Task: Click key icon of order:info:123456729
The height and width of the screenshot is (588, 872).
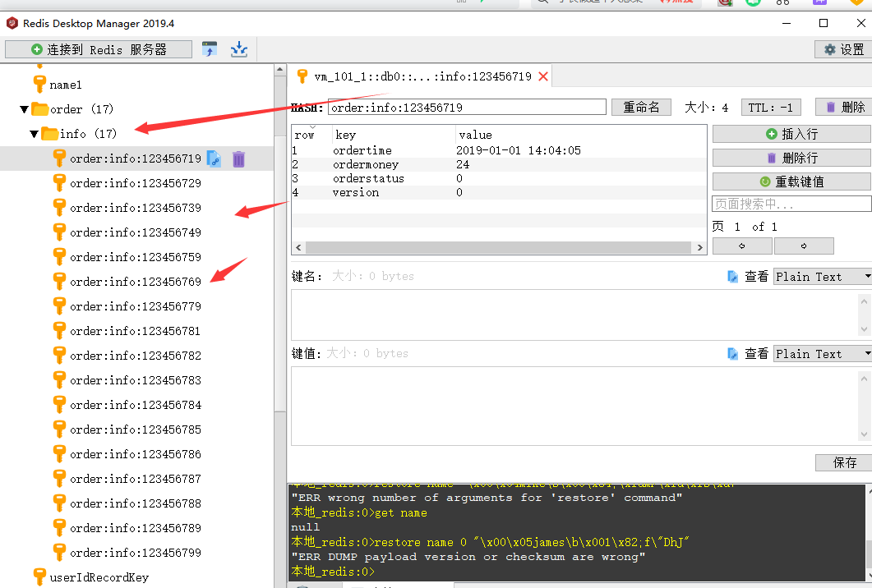Action: coord(59,183)
